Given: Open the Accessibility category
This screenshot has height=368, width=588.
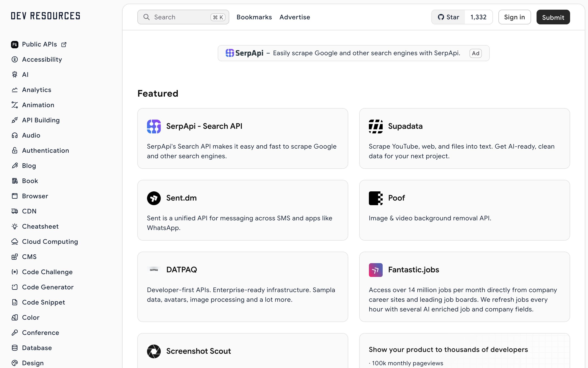Looking at the screenshot, I should pos(42,59).
